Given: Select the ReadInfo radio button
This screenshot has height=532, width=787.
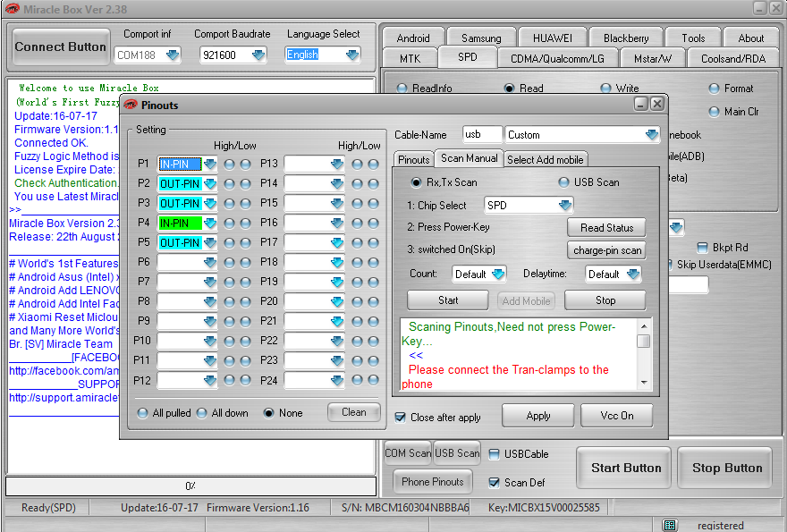Looking at the screenshot, I should coord(402,89).
